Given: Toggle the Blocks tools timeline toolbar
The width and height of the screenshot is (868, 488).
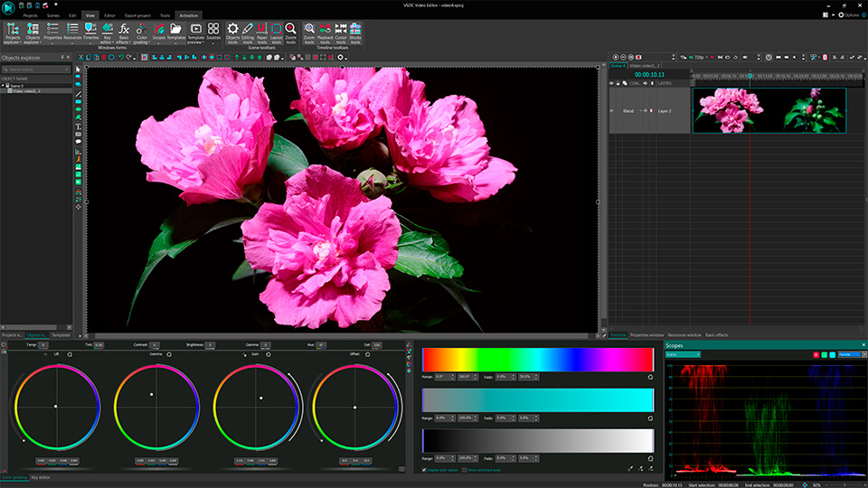Looking at the screenshot, I should point(355,33).
